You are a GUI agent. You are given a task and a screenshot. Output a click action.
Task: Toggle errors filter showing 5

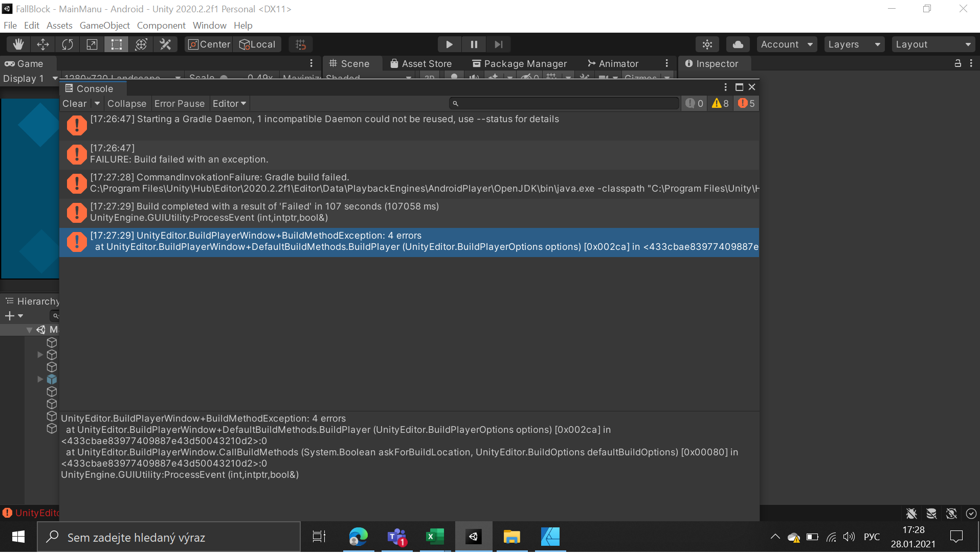click(746, 104)
